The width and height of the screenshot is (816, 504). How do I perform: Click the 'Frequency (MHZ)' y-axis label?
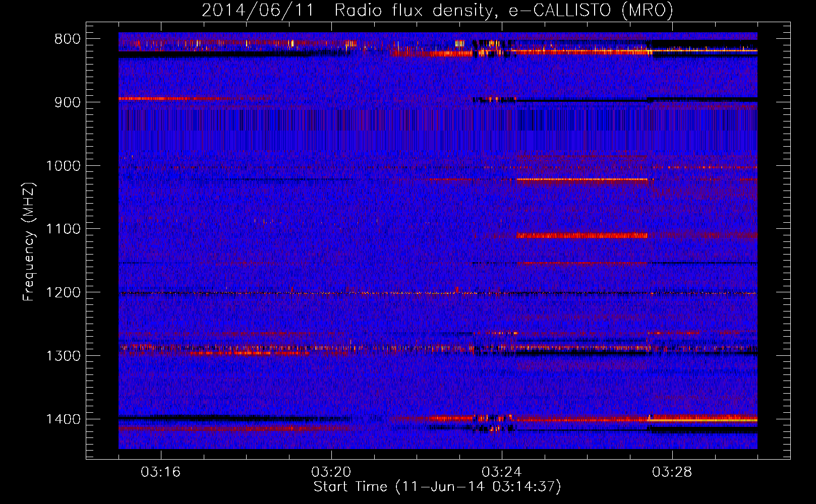[x=29, y=242]
